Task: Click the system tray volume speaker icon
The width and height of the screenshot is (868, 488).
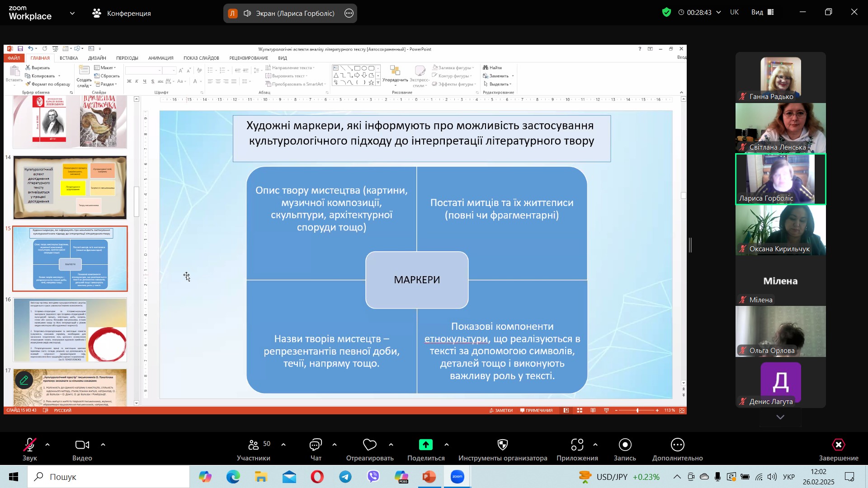Action: pos(772,477)
